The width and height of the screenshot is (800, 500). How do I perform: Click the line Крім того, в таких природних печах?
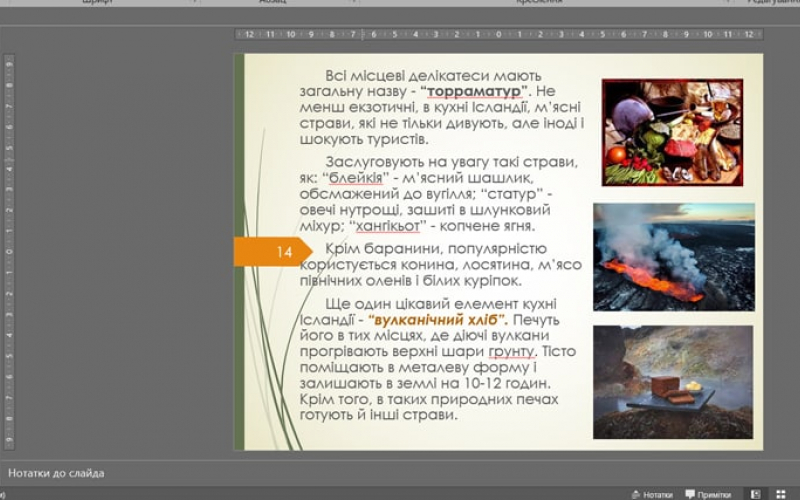[429, 399]
